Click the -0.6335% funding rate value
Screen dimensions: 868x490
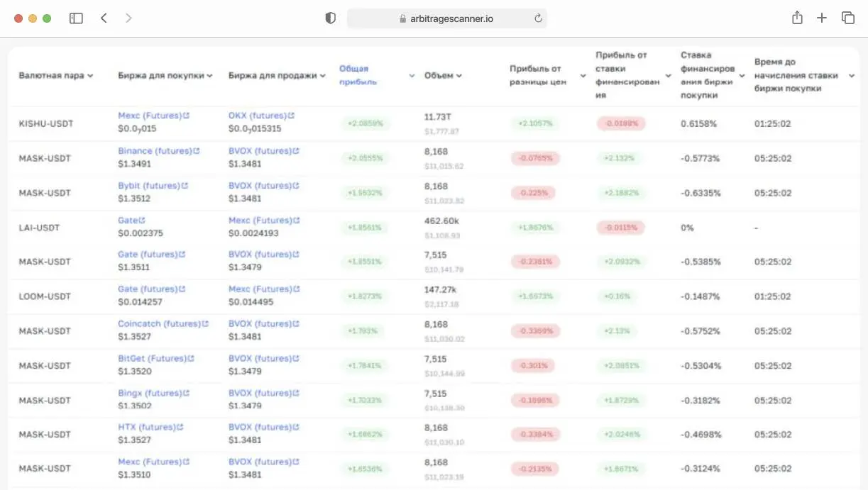701,193
